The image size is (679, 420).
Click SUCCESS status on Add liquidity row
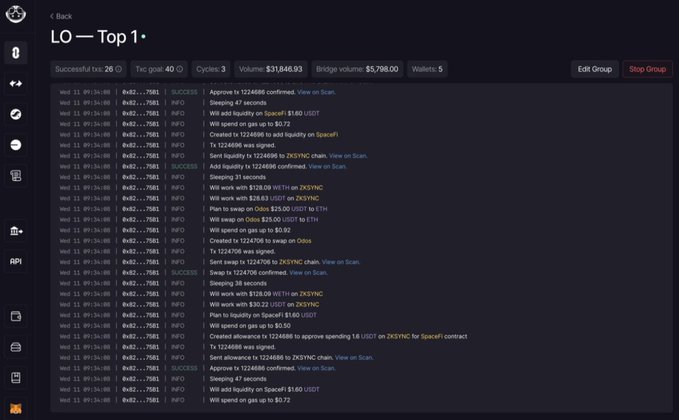[184, 166]
